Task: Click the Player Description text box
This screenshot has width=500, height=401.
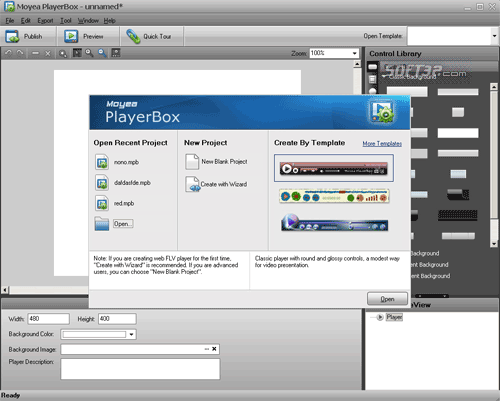Action: pos(140,369)
